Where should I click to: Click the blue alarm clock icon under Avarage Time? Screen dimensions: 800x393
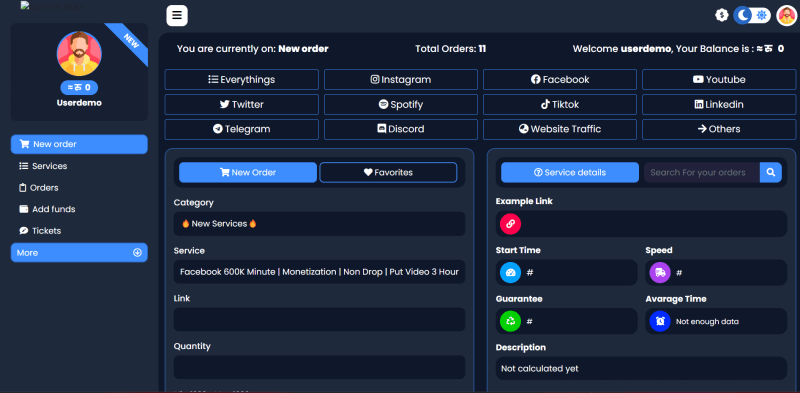pos(660,322)
